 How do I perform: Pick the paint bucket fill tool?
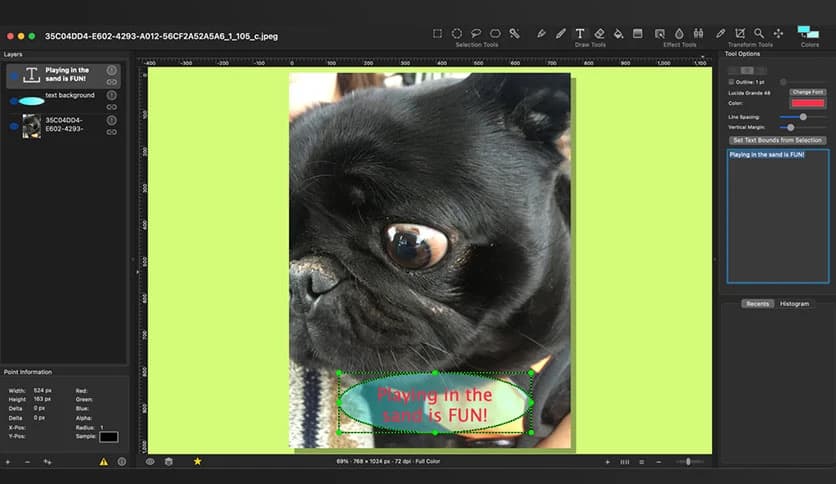(618, 33)
